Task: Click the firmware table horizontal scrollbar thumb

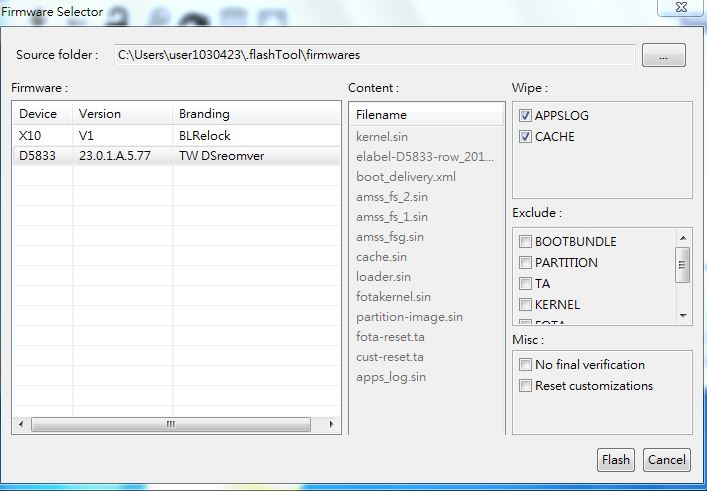Action: [x=171, y=424]
